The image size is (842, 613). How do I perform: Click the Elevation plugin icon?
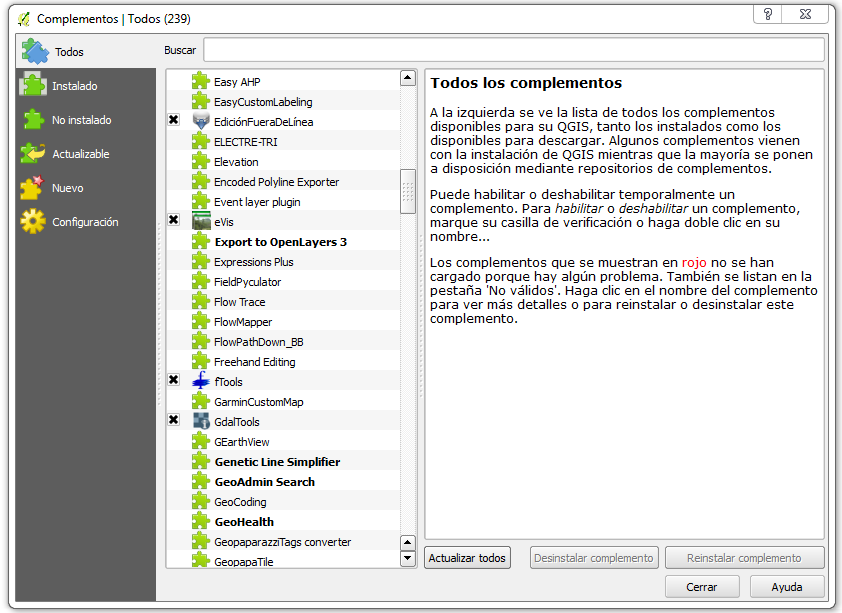click(x=201, y=161)
